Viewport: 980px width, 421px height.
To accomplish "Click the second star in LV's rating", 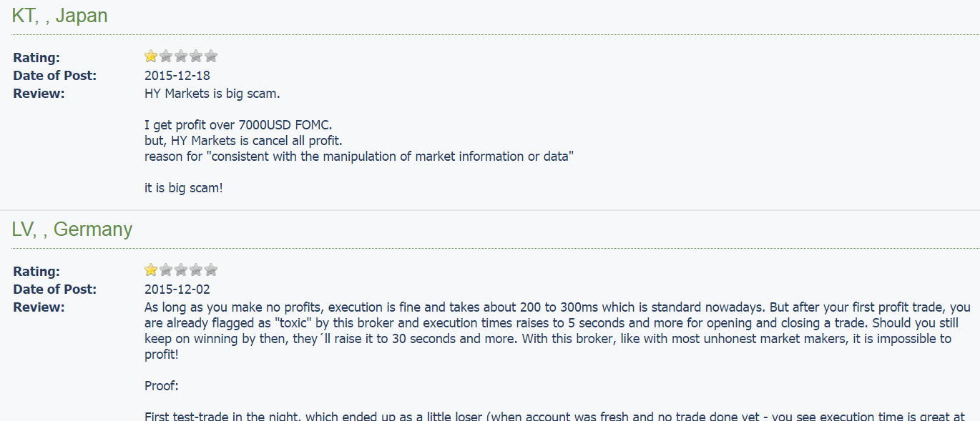I will pos(166,270).
